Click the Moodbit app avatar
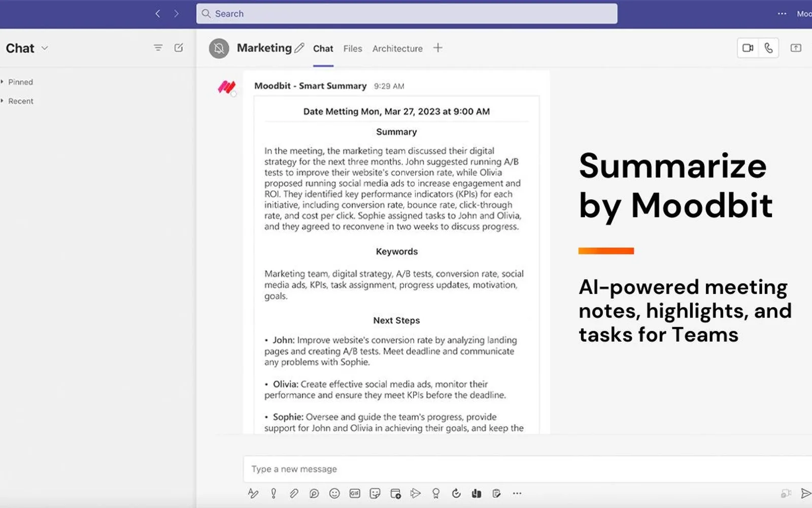Image resolution: width=812 pixels, height=508 pixels. click(227, 87)
